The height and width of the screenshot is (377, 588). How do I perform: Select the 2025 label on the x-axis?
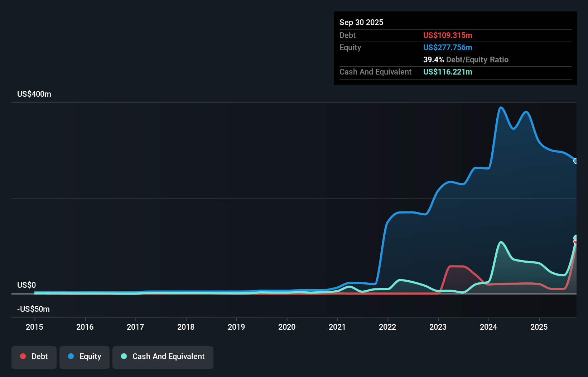click(x=539, y=327)
